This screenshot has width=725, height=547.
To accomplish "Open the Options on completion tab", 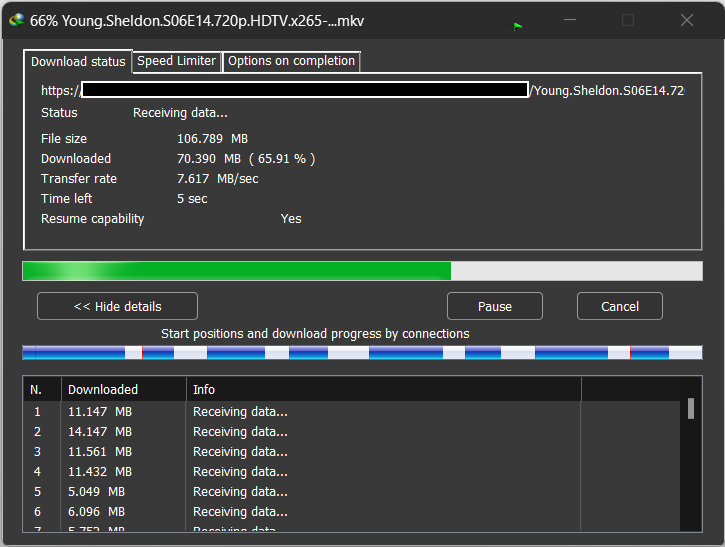I will [291, 61].
